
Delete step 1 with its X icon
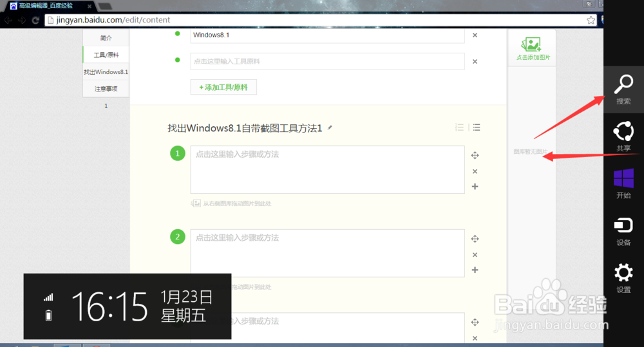click(x=475, y=171)
